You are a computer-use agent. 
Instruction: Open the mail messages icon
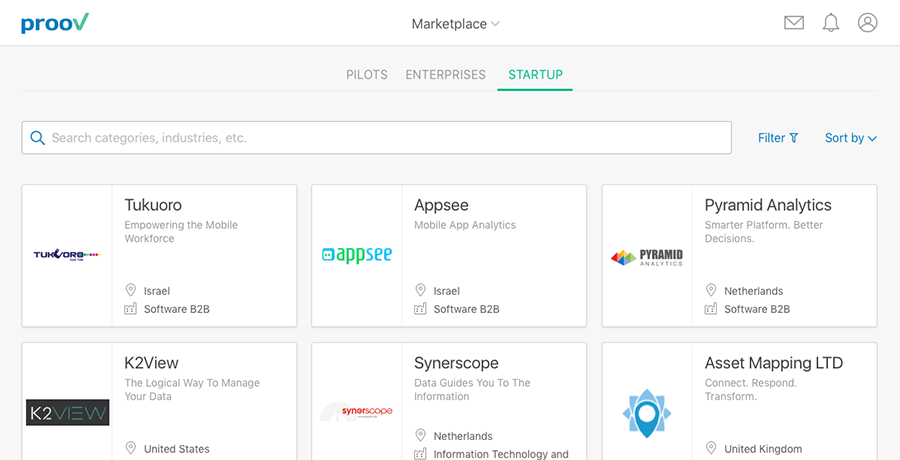pos(794,23)
